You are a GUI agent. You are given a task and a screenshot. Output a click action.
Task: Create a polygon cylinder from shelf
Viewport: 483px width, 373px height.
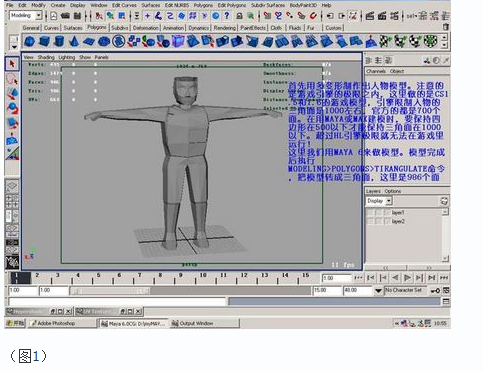(x=59, y=42)
